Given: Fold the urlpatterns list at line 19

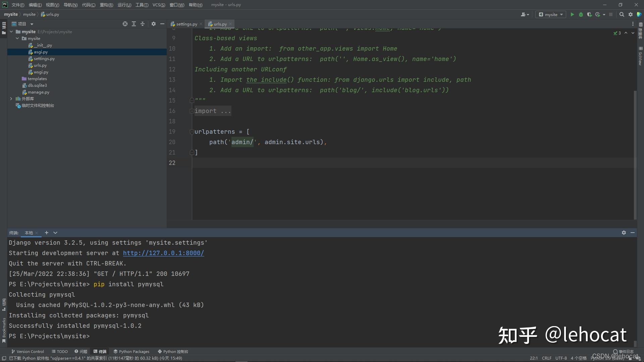Looking at the screenshot, I should pyautogui.click(x=192, y=132).
